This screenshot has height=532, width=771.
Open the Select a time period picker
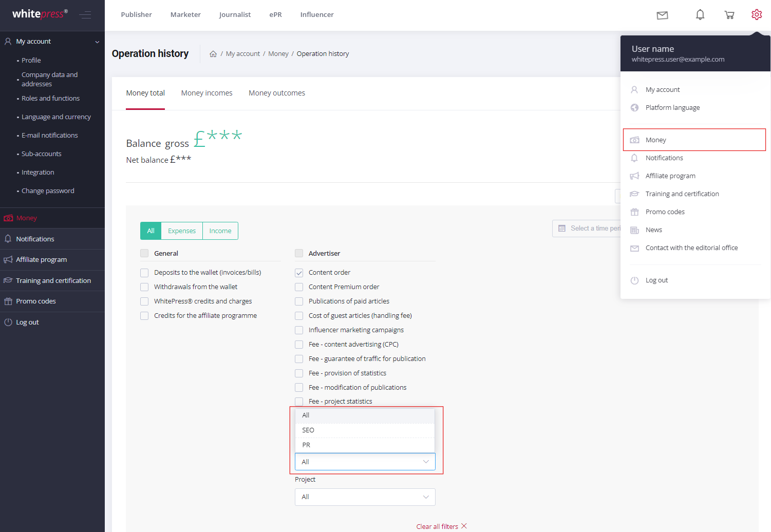587,229
